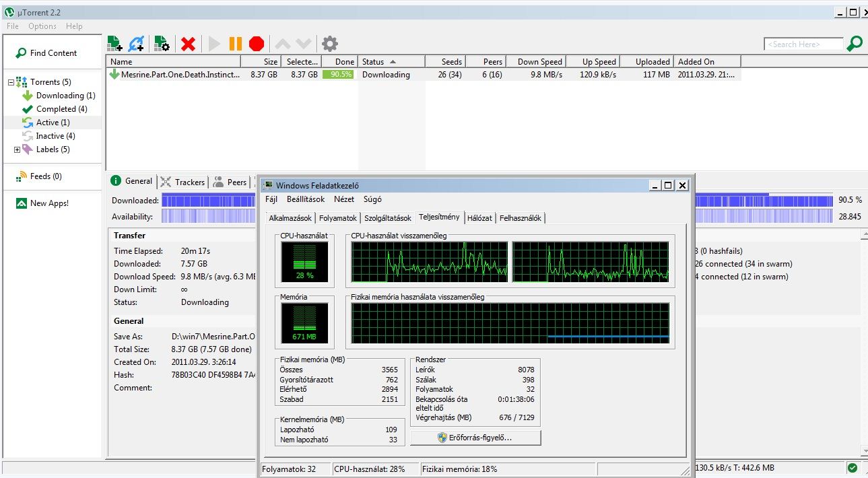Click the grey Start torrent play icon

tap(214, 44)
